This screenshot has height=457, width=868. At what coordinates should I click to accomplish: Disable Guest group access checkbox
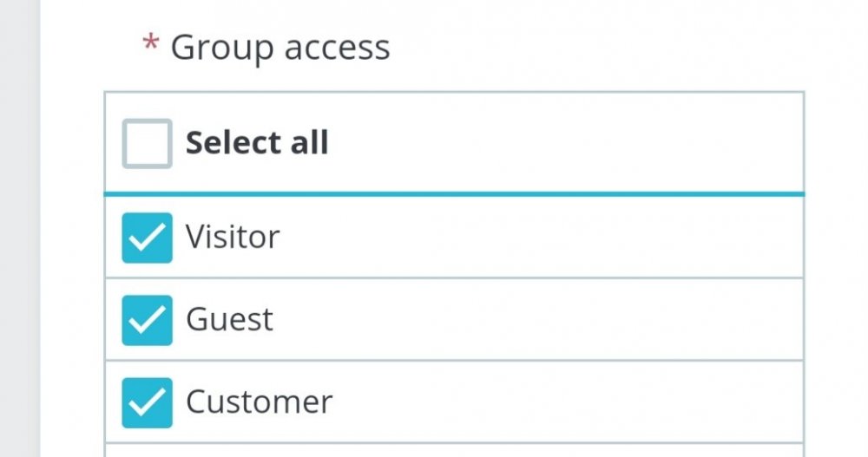(147, 320)
